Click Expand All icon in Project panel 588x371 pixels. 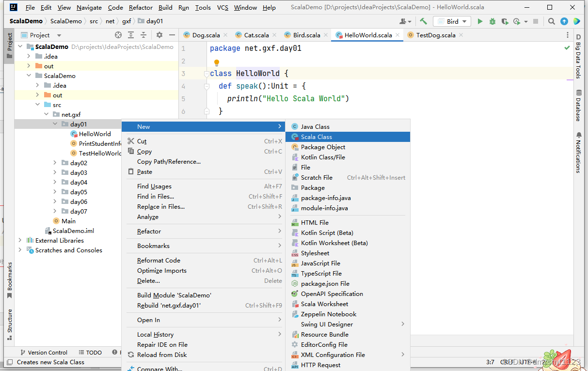click(131, 35)
